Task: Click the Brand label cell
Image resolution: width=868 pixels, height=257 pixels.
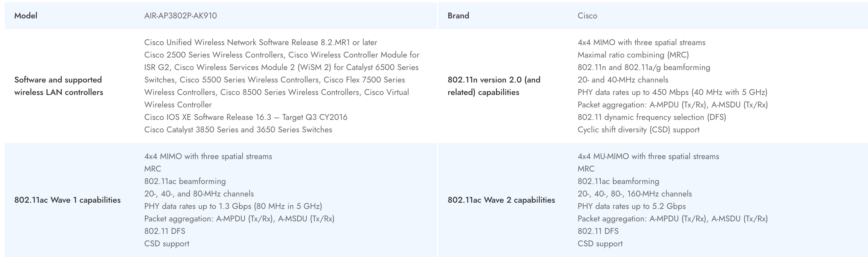Action: (x=458, y=16)
